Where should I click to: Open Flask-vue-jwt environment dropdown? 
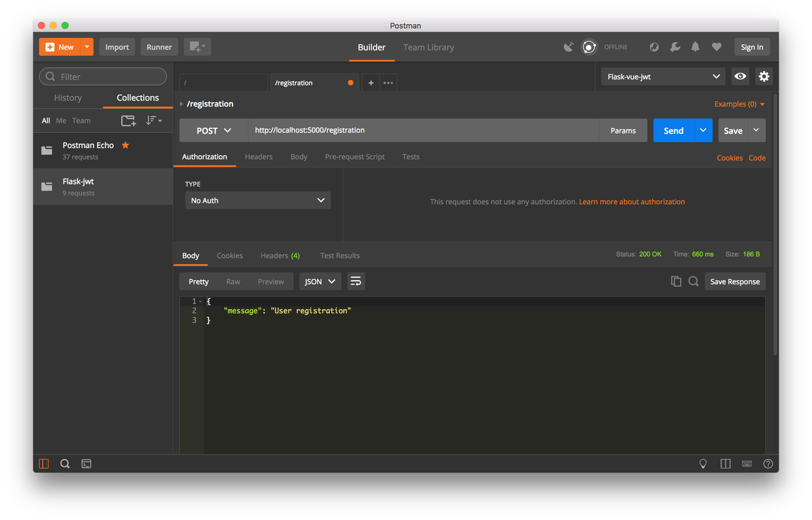point(663,77)
